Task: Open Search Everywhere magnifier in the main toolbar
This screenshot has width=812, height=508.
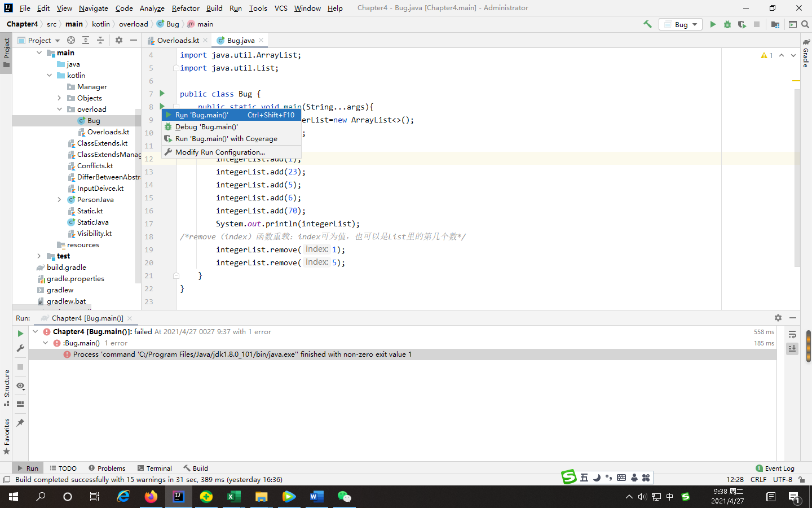Action: pyautogui.click(x=805, y=24)
